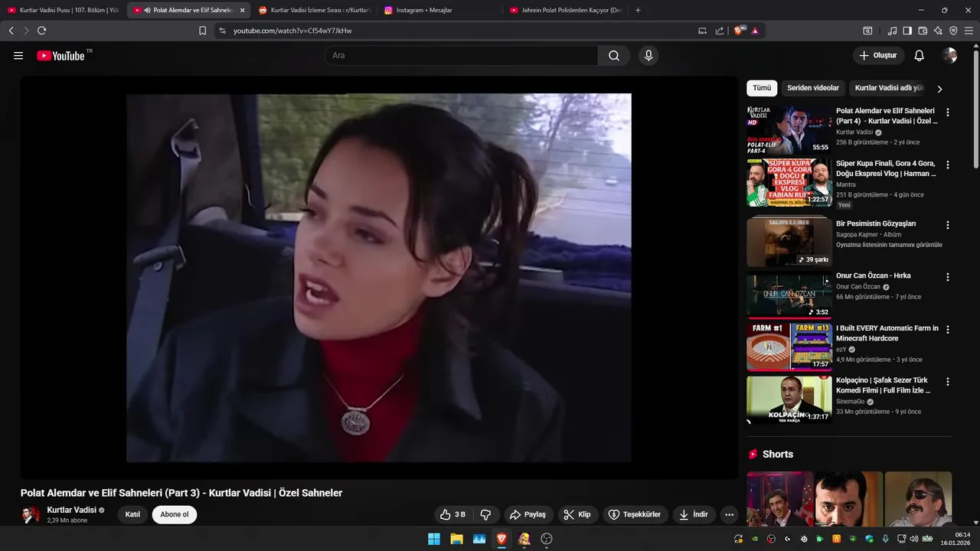The height and width of the screenshot is (551, 980).
Task: Switch to Jahrein Polat Polislerden Kaçıyor tab
Action: pyautogui.click(x=565, y=10)
